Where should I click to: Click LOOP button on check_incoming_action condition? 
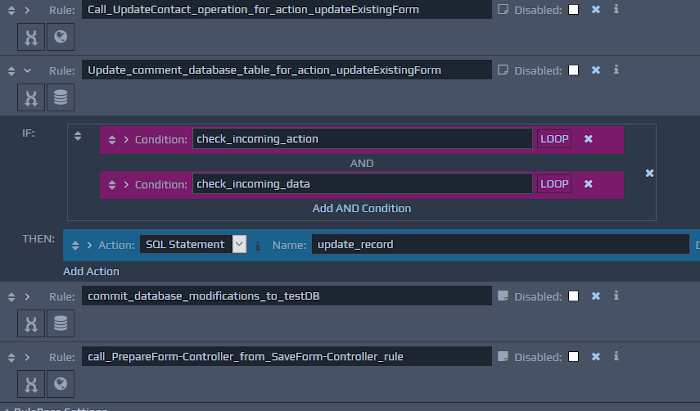[554, 139]
